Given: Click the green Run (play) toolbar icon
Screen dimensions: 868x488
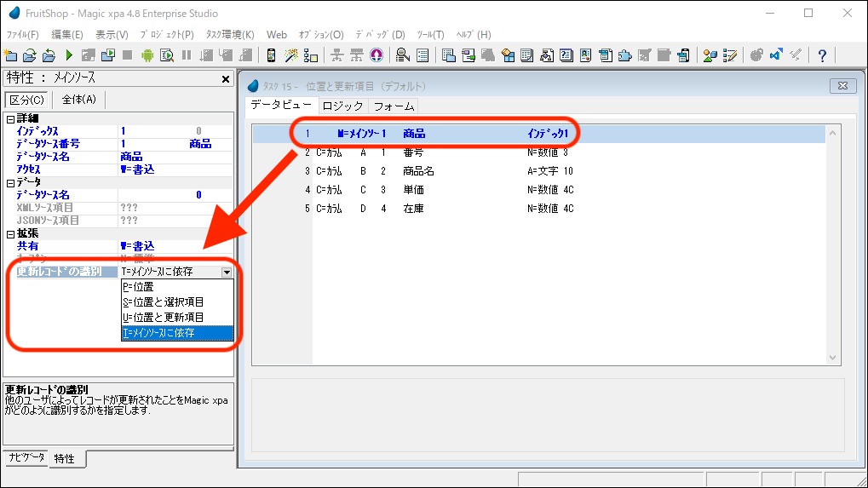Looking at the screenshot, I should click(68, 55).
